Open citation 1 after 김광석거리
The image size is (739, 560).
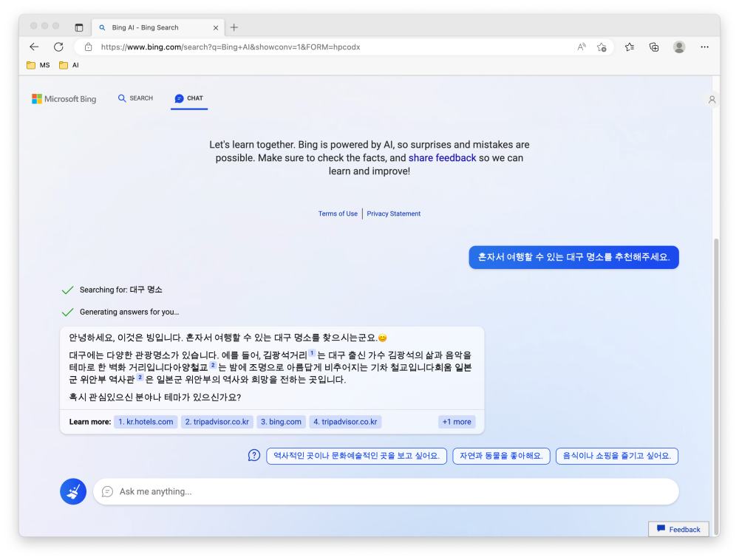click(312, 352)
